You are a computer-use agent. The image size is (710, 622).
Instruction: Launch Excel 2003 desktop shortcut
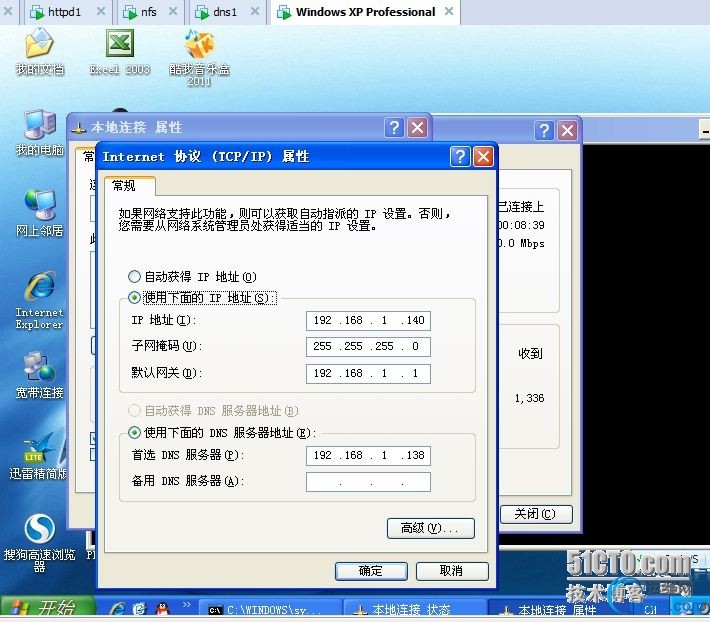tap(120, 51)
